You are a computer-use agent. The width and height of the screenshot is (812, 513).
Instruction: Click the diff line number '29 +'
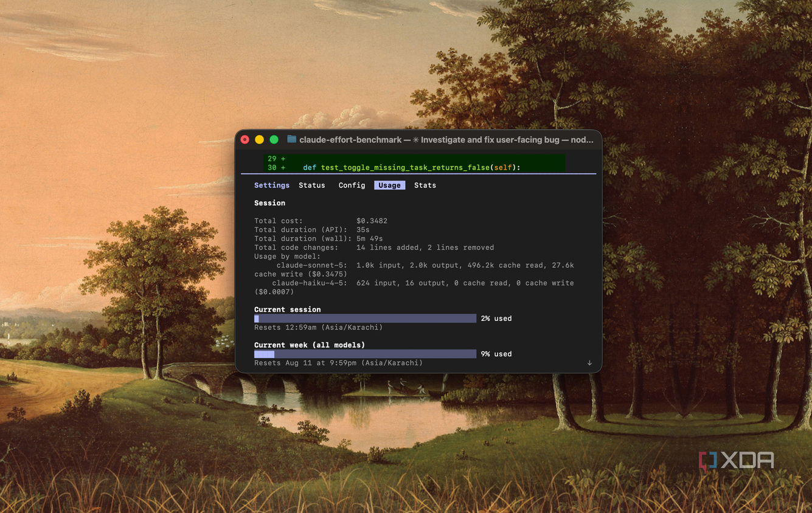[x=277, y=159]
